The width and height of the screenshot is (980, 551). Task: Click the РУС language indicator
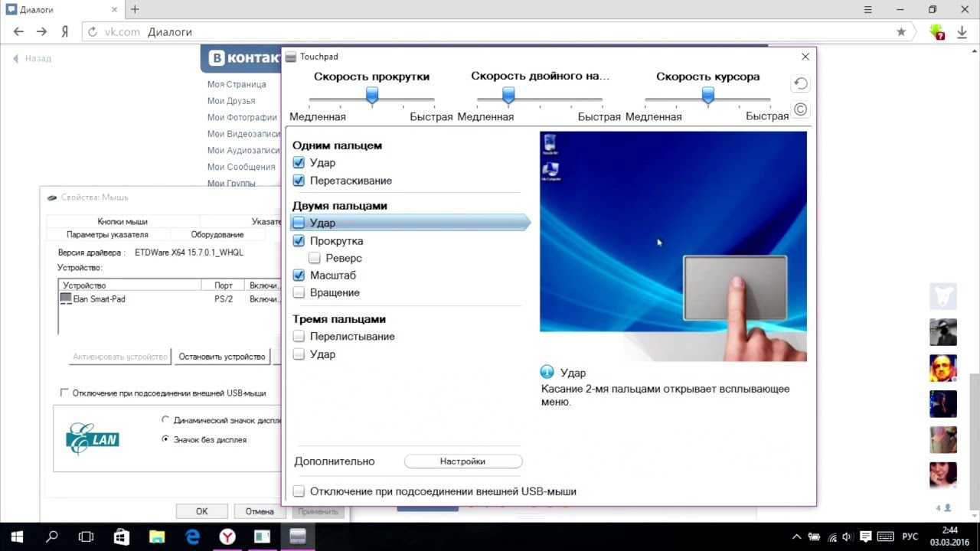pos(910,536)
